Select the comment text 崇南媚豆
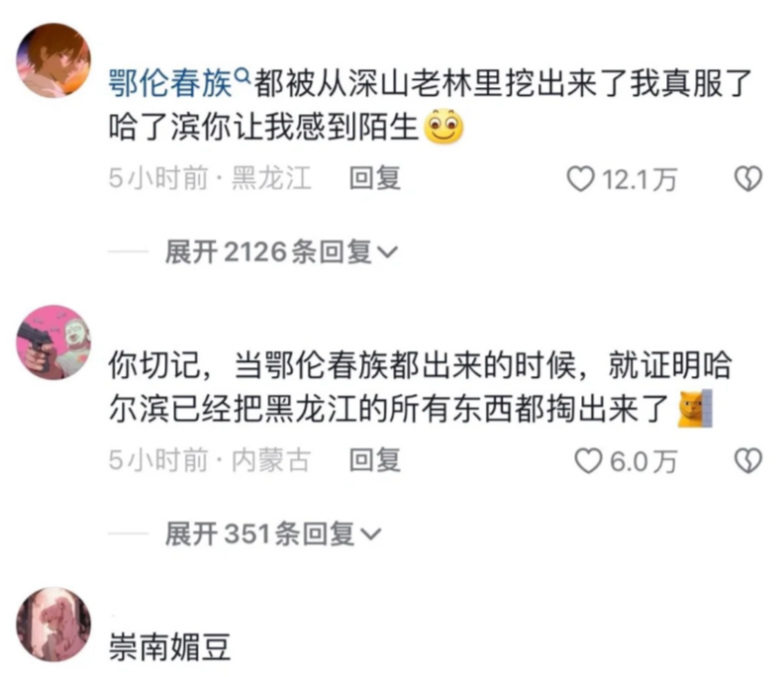The height and width of the screenshot is (677, 784). pos(169,647)
